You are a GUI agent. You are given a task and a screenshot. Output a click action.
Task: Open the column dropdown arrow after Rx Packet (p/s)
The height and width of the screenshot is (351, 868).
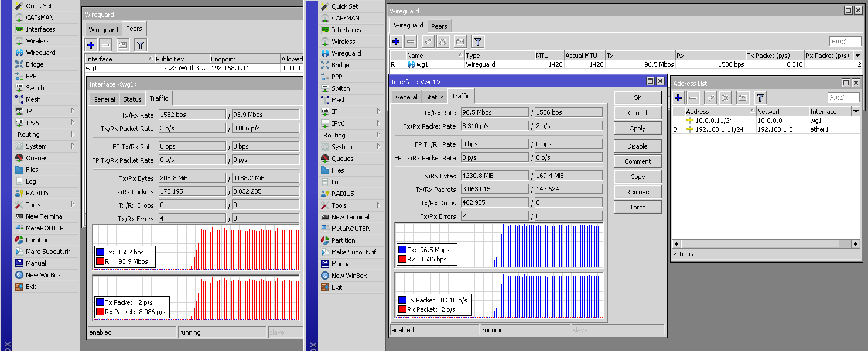858,55
